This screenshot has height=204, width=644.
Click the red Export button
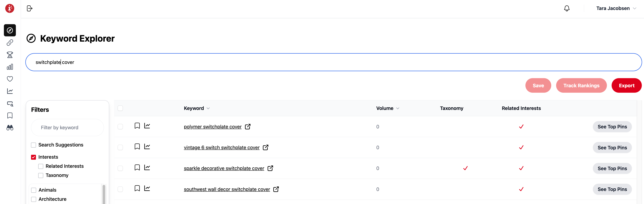[x=626, y=86]
